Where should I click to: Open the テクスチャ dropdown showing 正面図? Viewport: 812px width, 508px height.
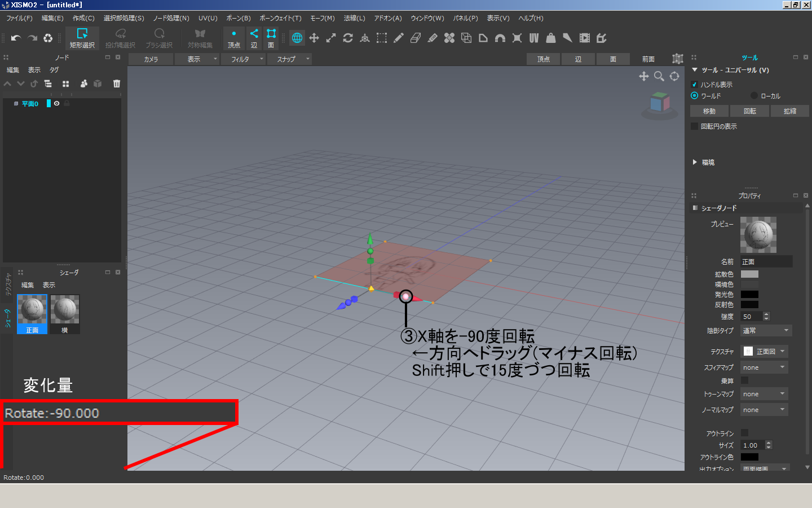coord(764,351)
